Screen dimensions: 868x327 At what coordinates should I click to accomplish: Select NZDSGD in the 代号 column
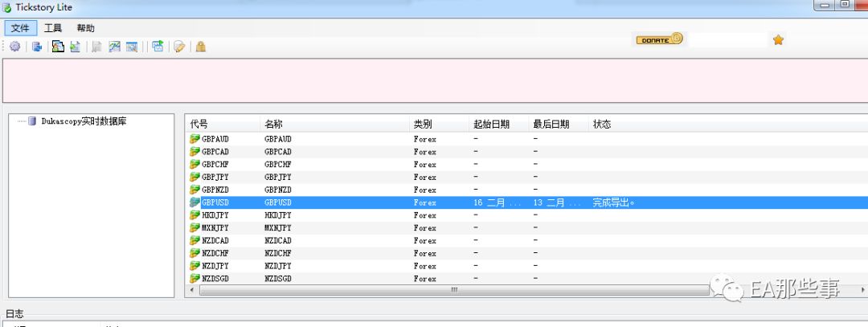215,280
